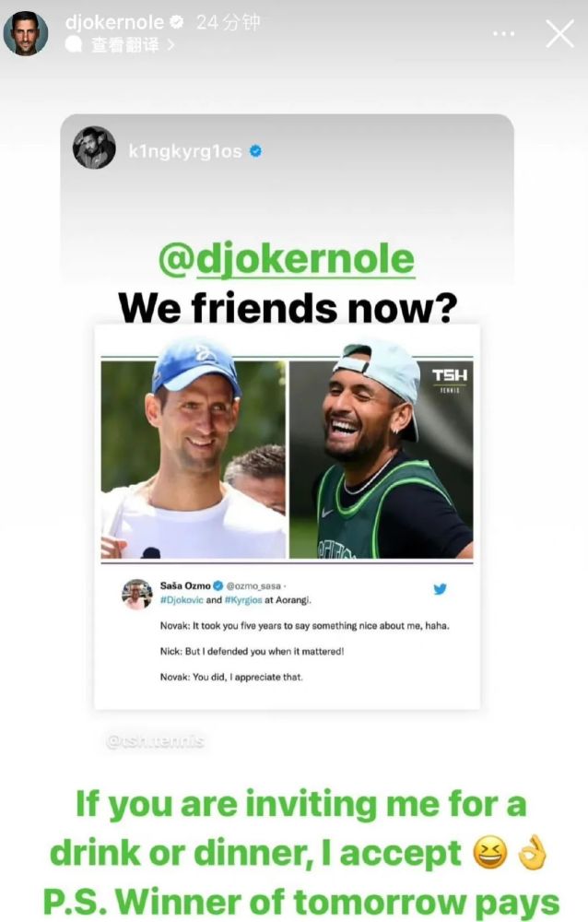This screenshot has width=588, height=922.
Task: Open the k1ngkyrg1os username link
Action: tap(185, 152)
